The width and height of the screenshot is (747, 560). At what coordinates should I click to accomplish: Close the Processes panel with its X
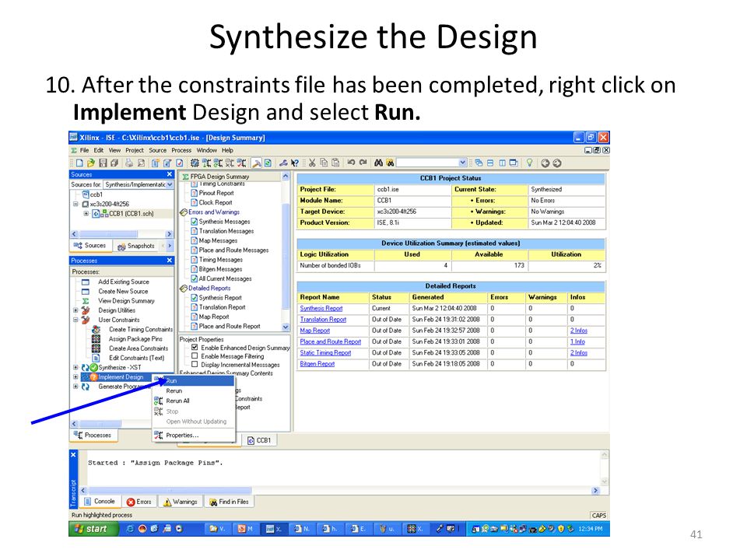click(x=170, y=261)
